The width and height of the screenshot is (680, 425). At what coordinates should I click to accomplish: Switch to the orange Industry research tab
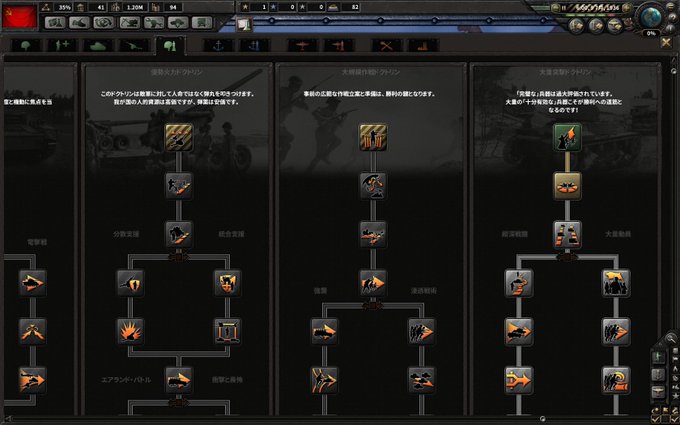tap(423, 46)
